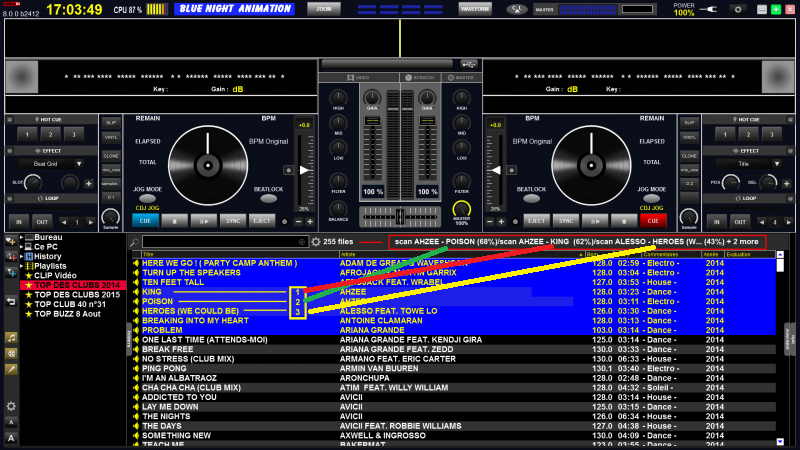
Task: Add virtual folder icon with blue plus
Action: (x=11, y=272)
